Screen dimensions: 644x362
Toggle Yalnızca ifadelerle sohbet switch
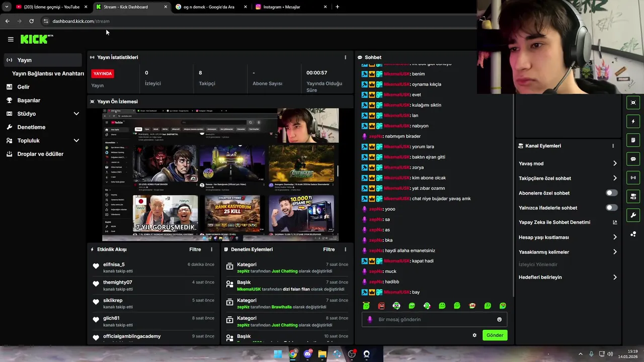(x=611, y=208)
